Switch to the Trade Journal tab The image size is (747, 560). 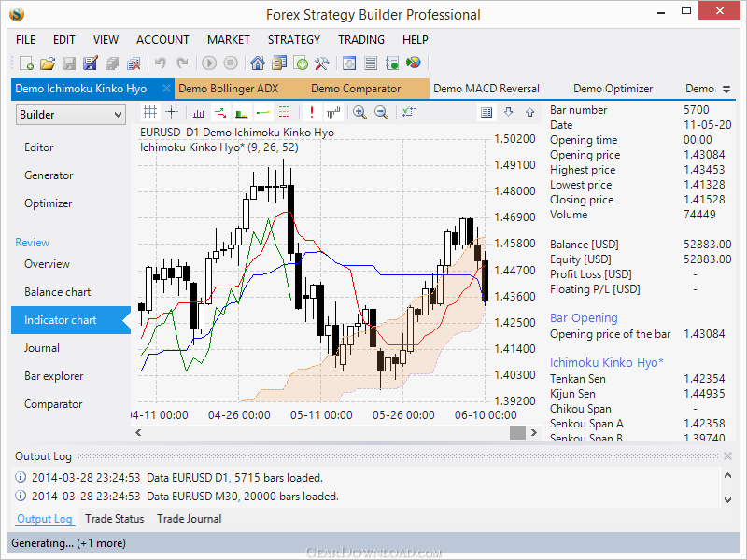(x=190, y=519)
